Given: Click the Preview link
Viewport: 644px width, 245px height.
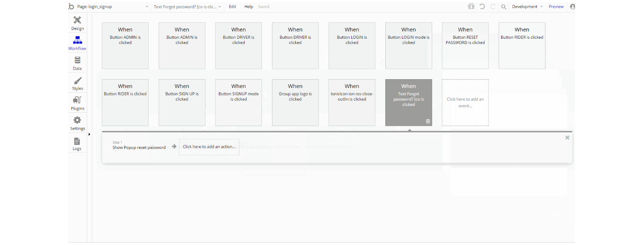Looking at the screenshot, I should pyautogui.click(x=556, y=7).
